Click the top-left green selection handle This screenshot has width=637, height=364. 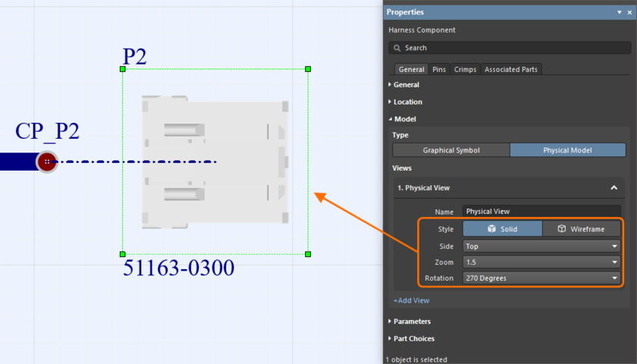point(123,69)
